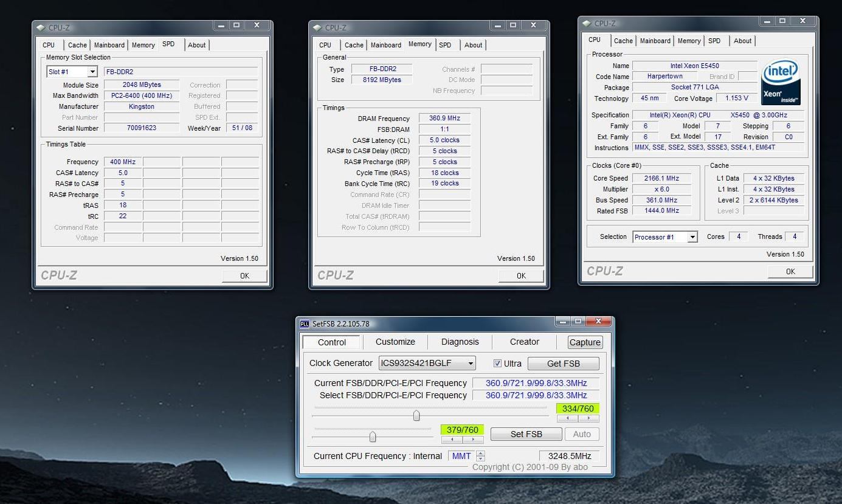The width and height of the screenshot is (842, 504).
Task: Click the PC2-6400 (400 MHz) bandwidth field
Action: coord(142,95)
